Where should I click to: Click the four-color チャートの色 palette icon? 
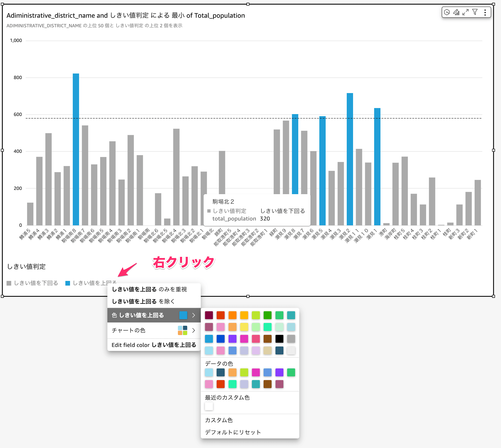click(x=182, y=330)
